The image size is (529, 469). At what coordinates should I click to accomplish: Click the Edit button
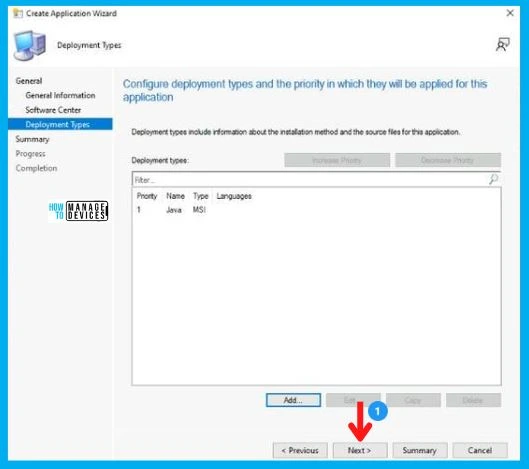click(353, 400)
